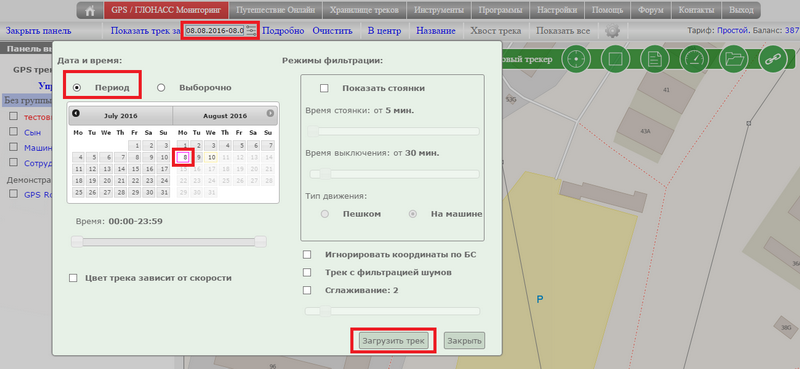The width and height of the screenshot is (800, 369).
Task: Toggle Игнорировать координаты по БС checkbox
Action: click(x=307, y=254)
